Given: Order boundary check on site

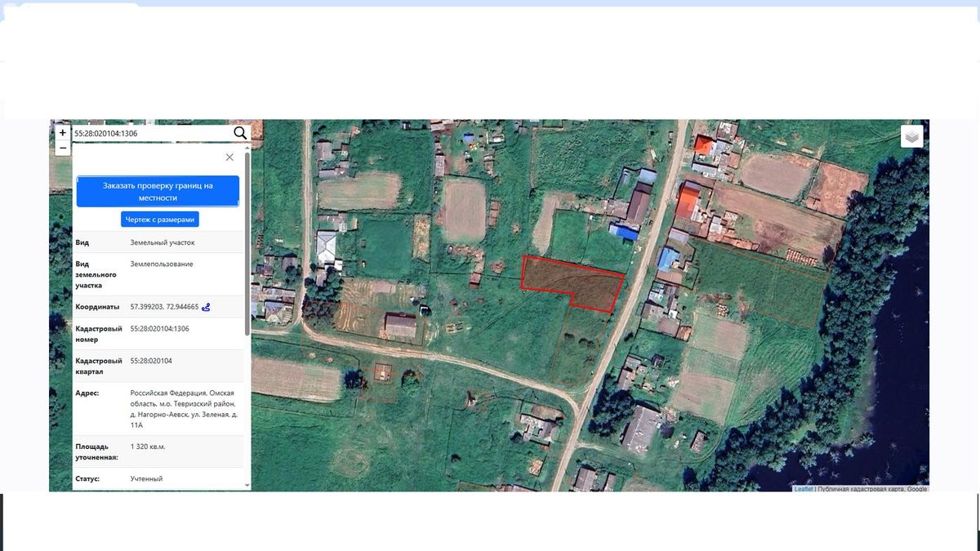Looking at the screenshot, I should click(158, 192).
